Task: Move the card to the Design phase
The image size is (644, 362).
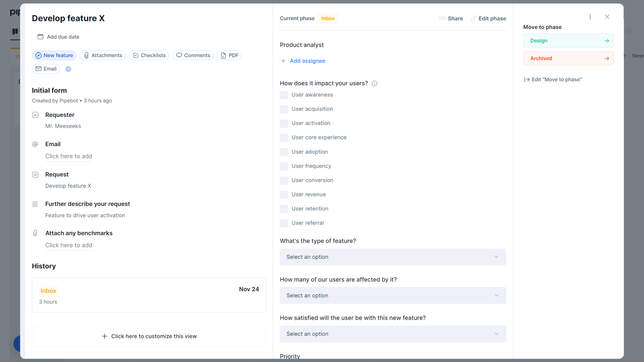Action: click(568, 41)
